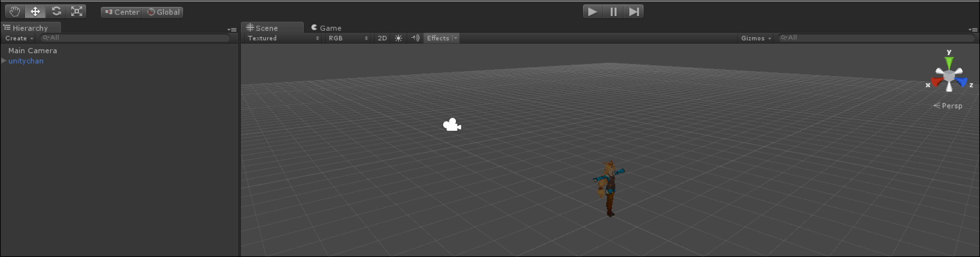Pause the game playback

[614, 12]
